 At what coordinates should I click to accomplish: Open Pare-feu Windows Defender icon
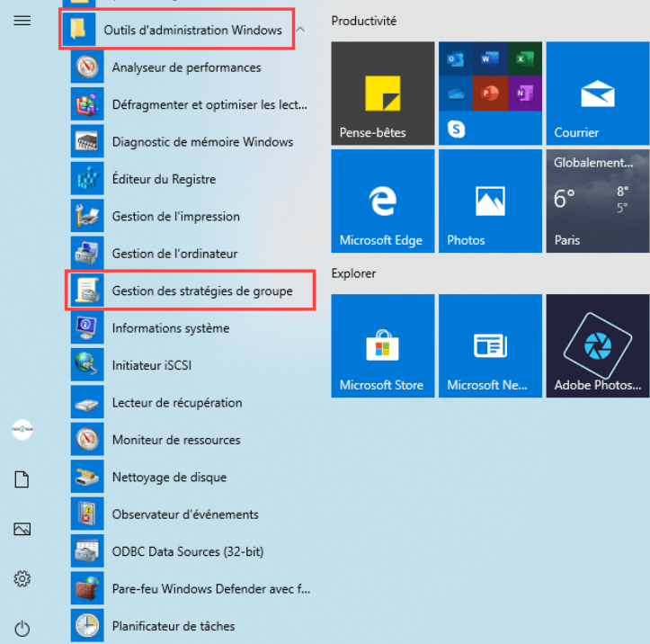point(87,588)
